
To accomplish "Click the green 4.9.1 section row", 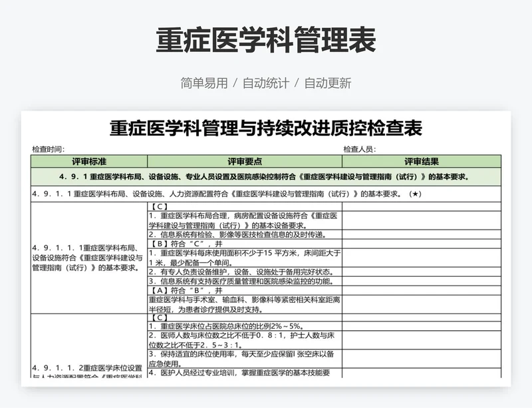I will (265, 176).
